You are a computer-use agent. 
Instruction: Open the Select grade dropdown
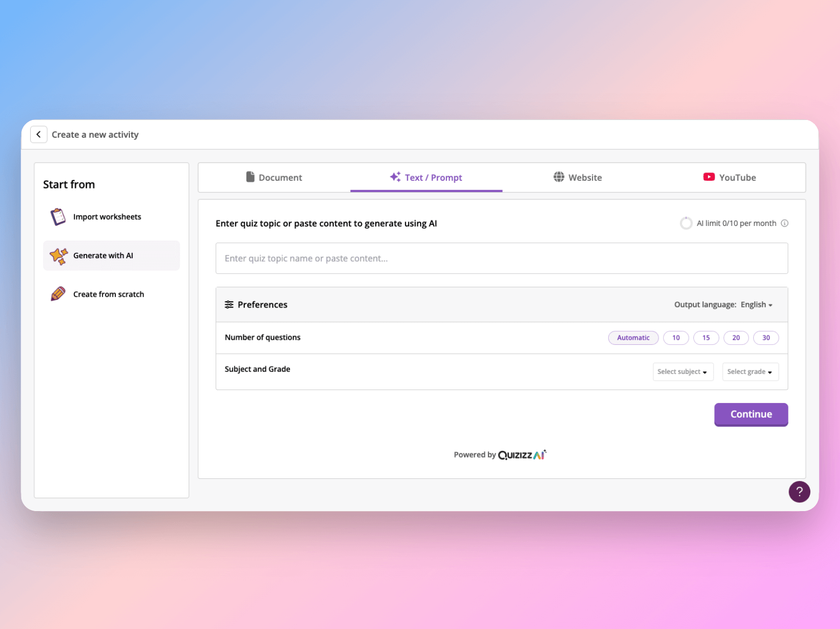tap(750, 371)
